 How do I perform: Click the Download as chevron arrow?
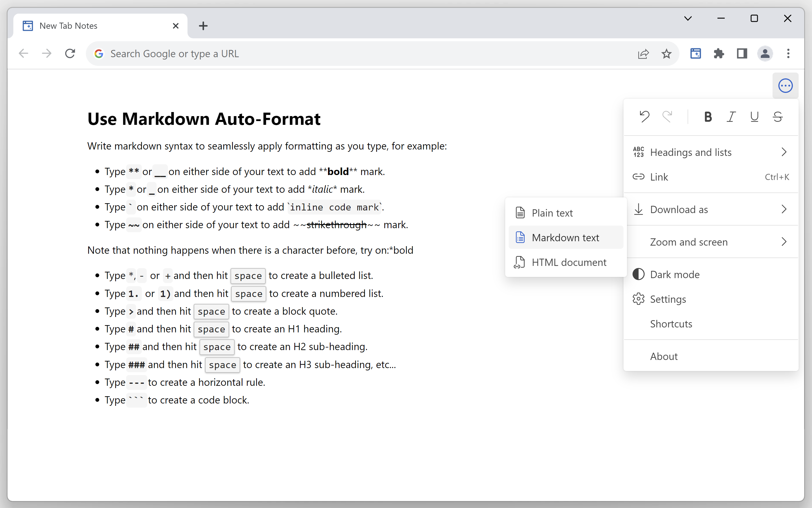(784, 209)
